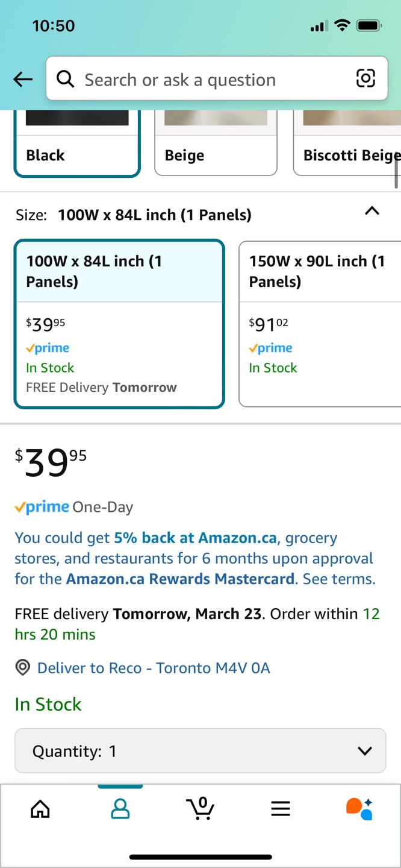Open the account profile icon

pos(120,808)
